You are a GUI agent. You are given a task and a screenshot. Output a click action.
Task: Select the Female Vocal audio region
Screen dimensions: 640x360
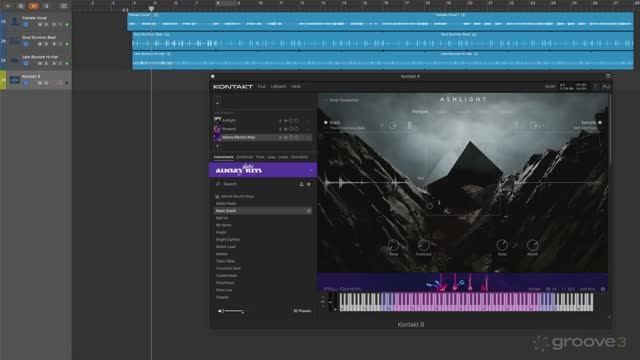[380, 21]
